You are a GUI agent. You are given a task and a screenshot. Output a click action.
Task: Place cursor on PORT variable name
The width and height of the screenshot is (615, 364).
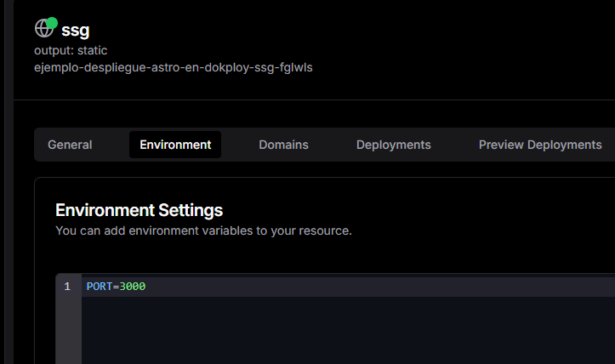click(x=99, y=287)
